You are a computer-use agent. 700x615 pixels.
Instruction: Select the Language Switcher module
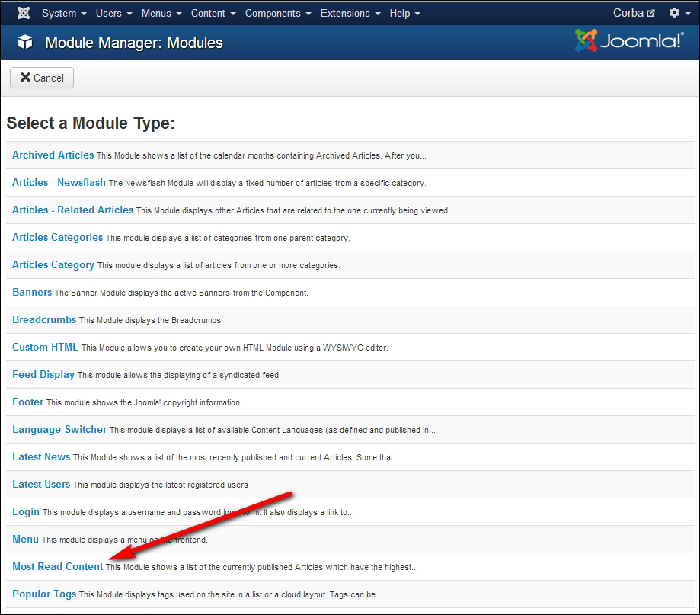(59, 429)
